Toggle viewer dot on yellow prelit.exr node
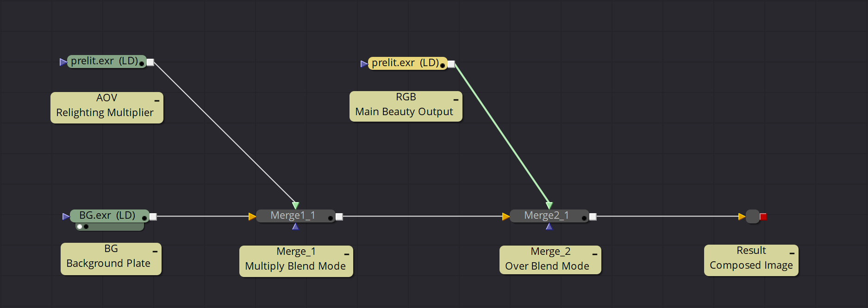This screenshot has width=868, height=308. point(443,66)
